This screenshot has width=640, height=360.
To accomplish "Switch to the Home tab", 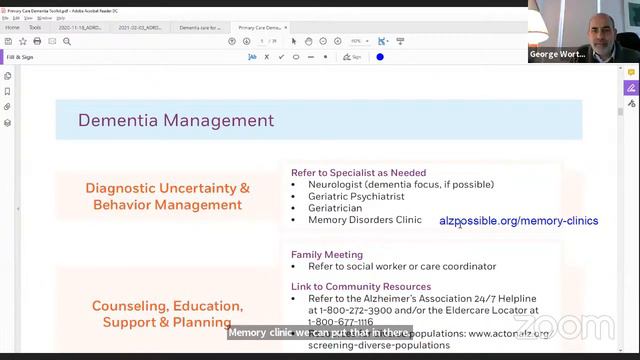I will point(12,28).
